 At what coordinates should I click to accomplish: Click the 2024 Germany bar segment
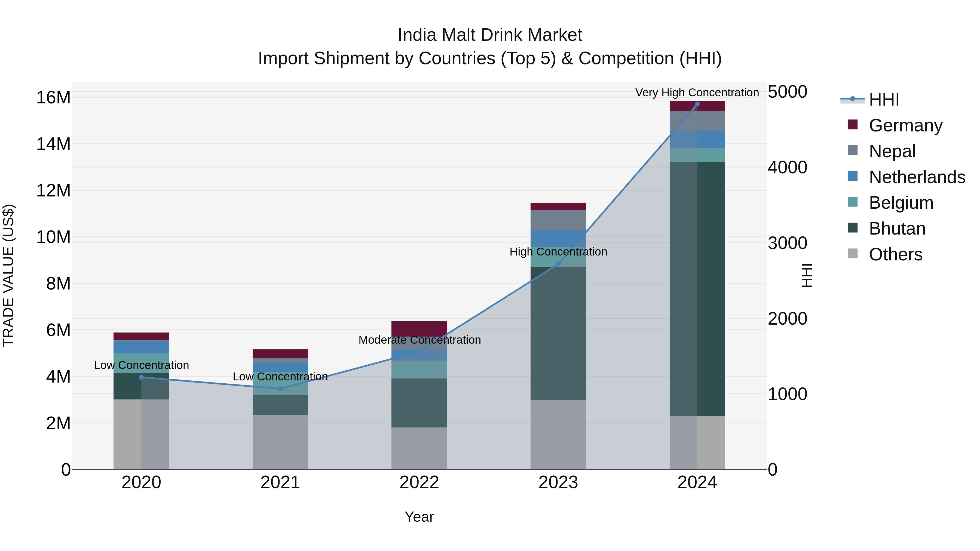(697, 106)
